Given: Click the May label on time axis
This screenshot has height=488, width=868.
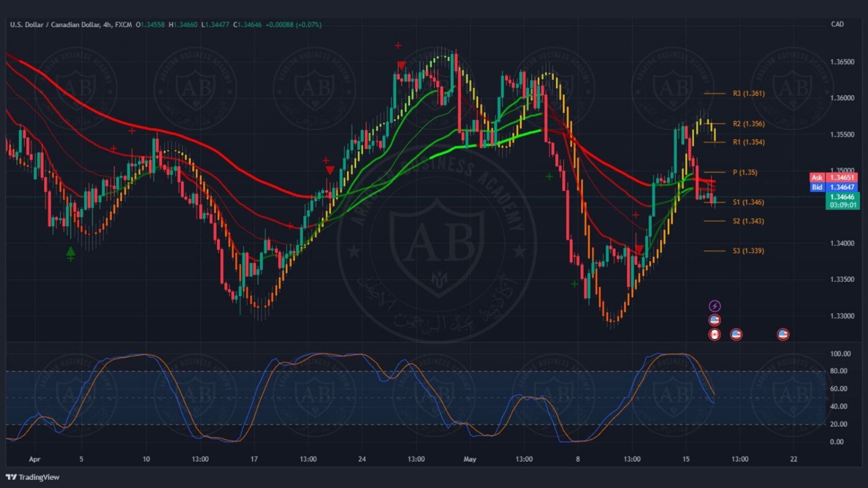Looking at the screenshot, I should coord(470,459).
